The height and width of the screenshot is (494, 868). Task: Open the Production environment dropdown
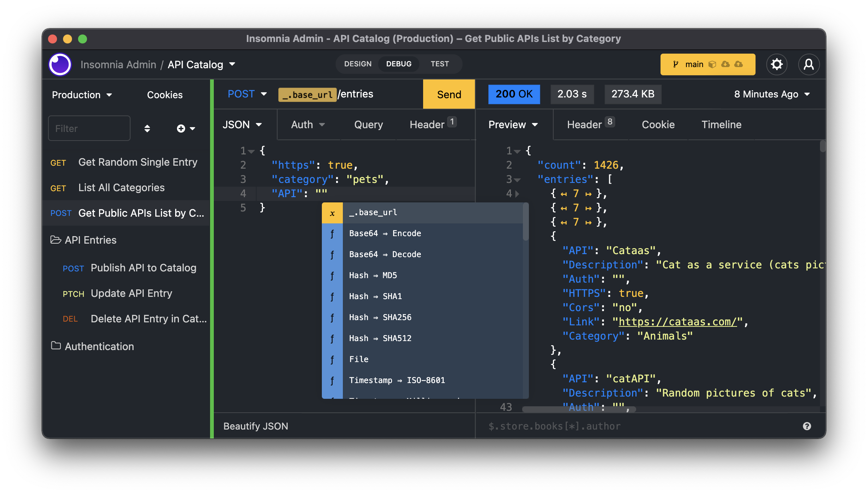coord(82,95)
